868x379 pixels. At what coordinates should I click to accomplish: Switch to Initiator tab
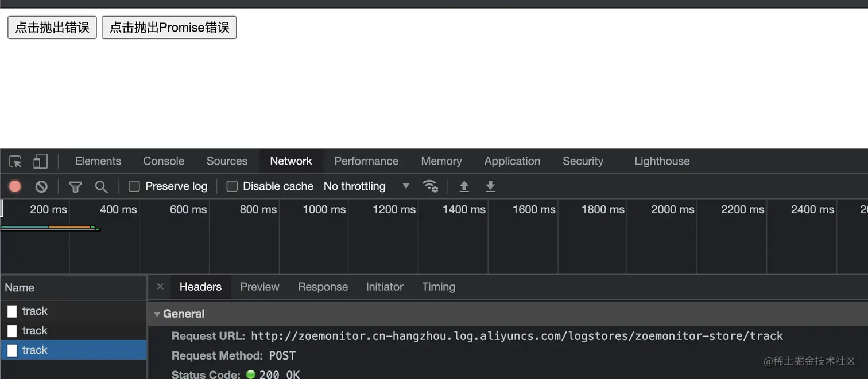click(385, 287)
